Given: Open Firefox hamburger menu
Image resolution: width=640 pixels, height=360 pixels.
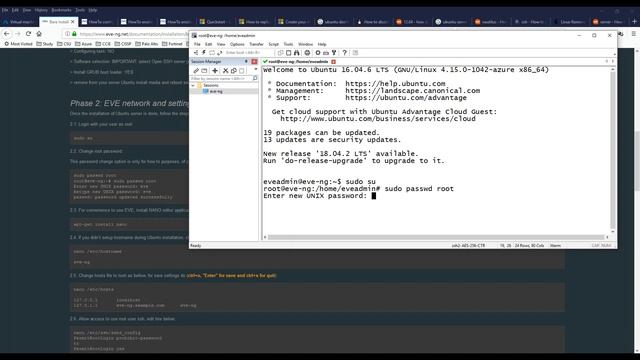Looking at the screenshot, I should 633,33.
